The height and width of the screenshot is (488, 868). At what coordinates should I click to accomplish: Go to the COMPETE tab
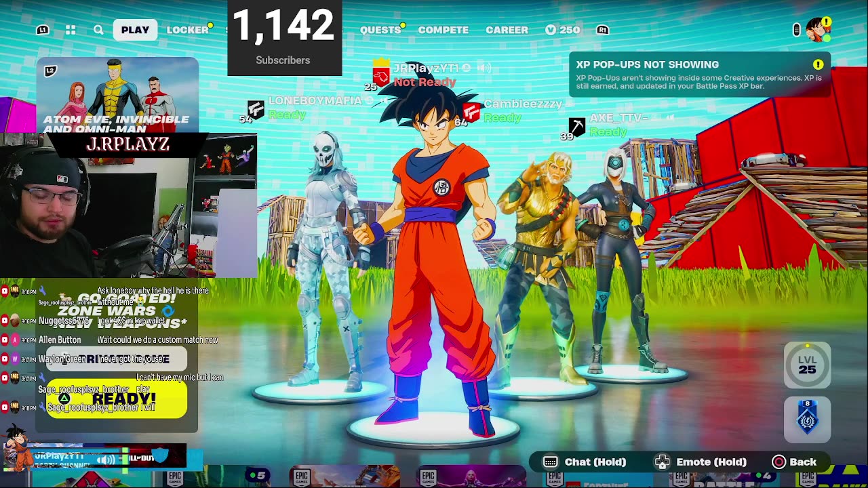point(443,30)
